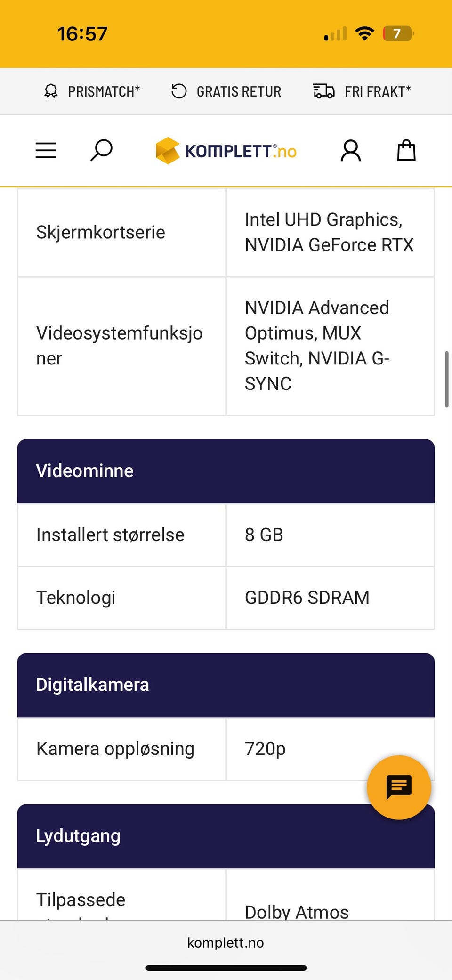
Task: Open the user account icon
Action: [351, 151]
